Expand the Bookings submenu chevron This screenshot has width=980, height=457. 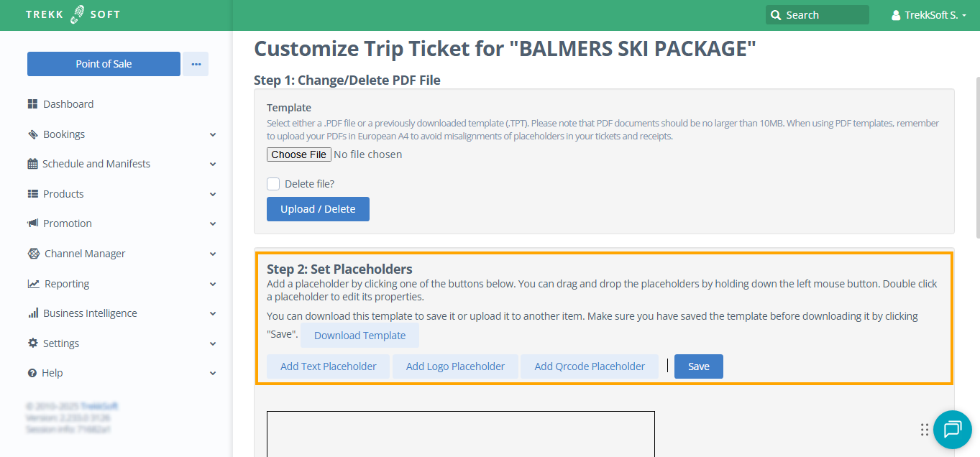(213, 134)
